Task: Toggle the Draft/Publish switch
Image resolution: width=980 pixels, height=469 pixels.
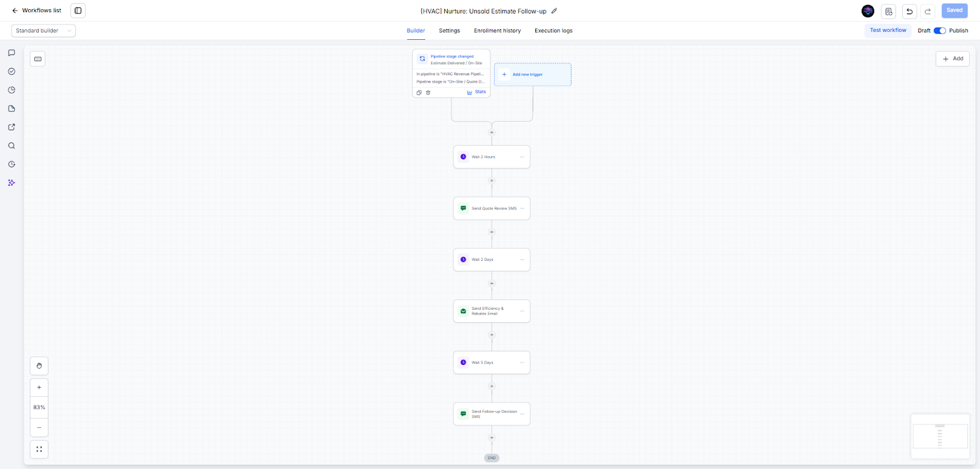Action: click(x=940, y=31)
